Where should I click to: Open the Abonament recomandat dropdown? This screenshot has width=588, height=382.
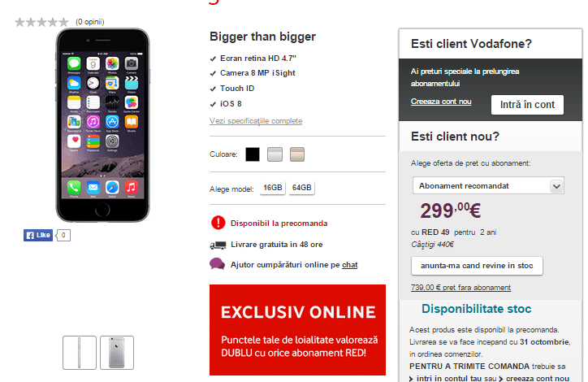[x=488, y=186]
